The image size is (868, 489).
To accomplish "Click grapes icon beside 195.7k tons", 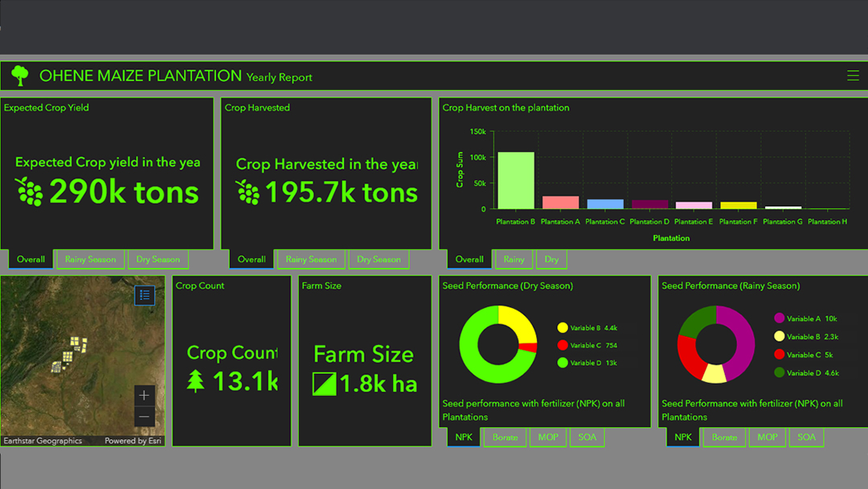I will coord(248,192).
